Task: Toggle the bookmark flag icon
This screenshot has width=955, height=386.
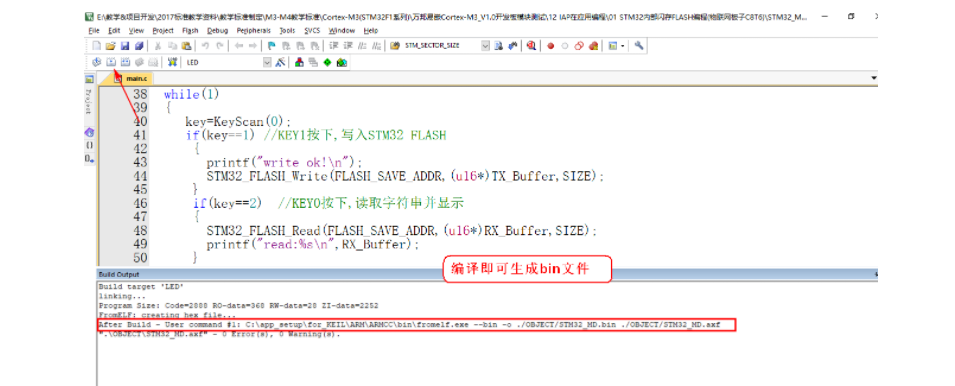Action: (270, 46)
